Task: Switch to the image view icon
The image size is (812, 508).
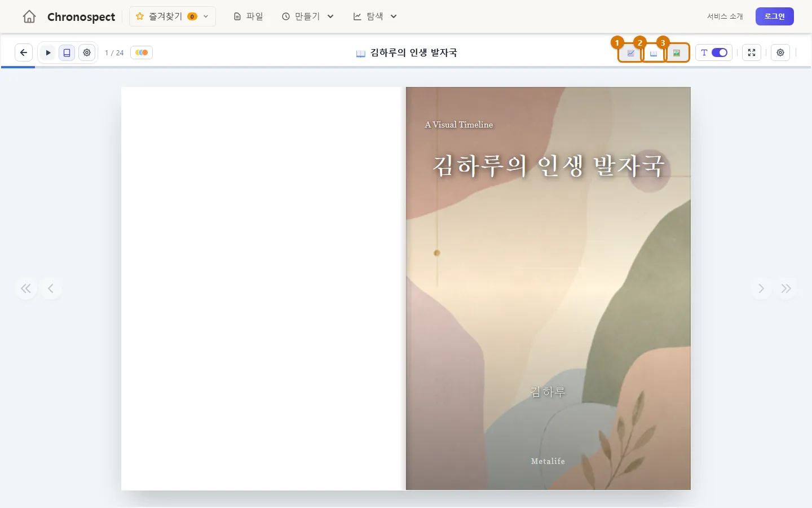Action: click(x=677, y=53)
